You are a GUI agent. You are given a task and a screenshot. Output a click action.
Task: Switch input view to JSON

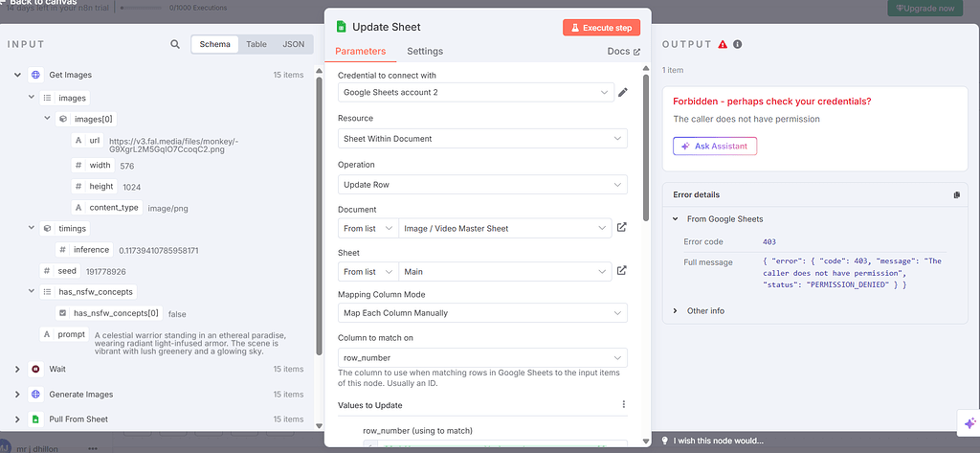click(294, 44)
